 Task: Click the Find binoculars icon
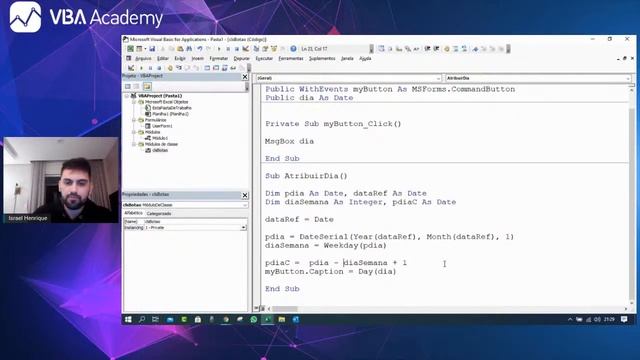click(x=189, y=49)
